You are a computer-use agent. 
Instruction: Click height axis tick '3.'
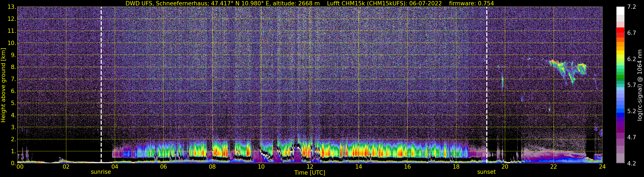(13, 127)
